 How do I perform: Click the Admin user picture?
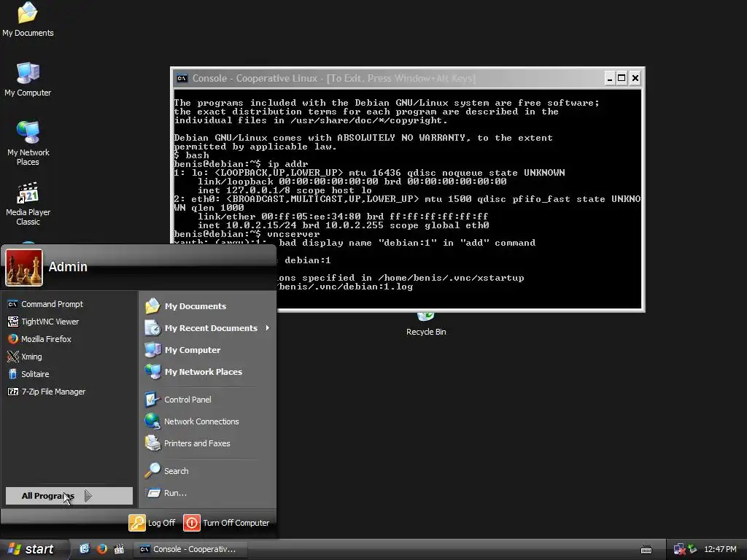[24, 267]
